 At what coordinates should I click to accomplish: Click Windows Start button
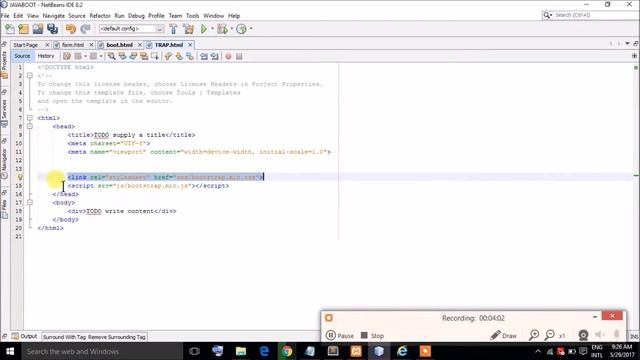(x=10, y=351)
